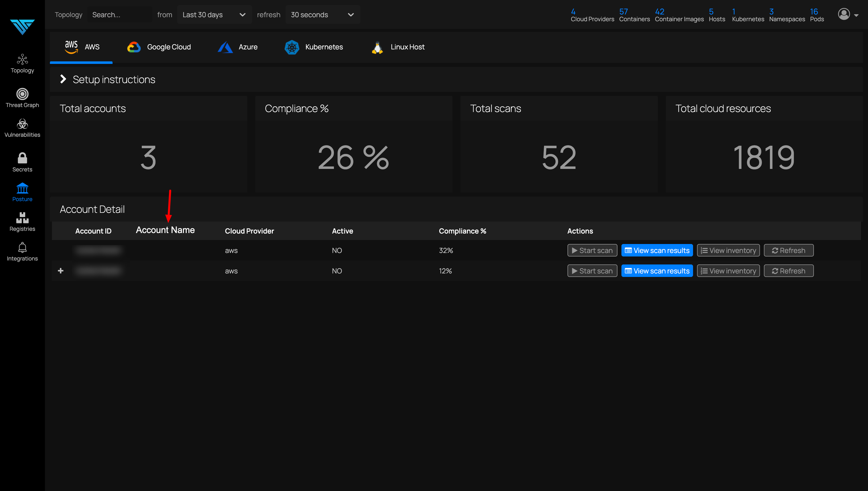This screenshot has width=868, height=491.
Task: View scan results for the second account
Action: pos(657,270)
